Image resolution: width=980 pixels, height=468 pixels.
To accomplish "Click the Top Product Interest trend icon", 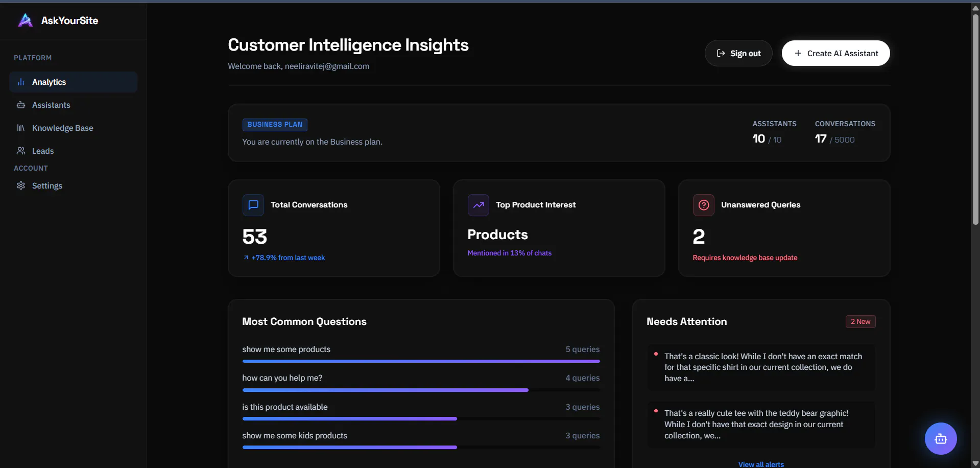I will point(479,205).
